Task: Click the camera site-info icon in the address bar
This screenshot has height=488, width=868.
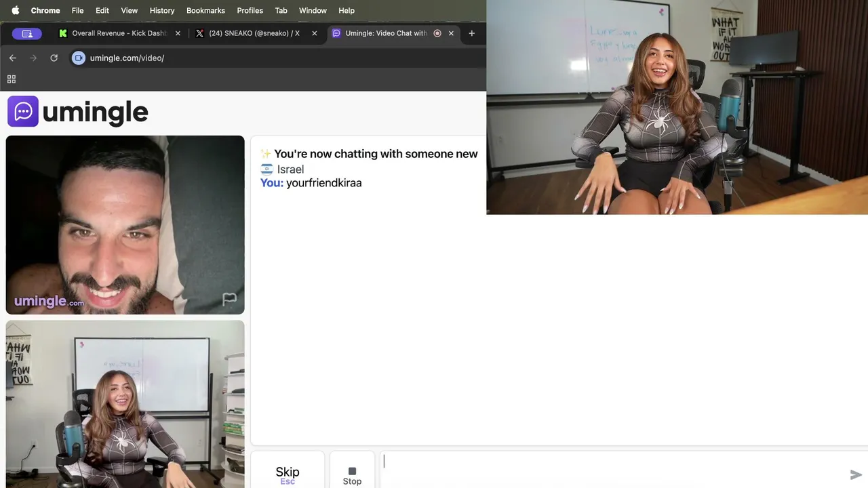Action: (x=79, y=58)
